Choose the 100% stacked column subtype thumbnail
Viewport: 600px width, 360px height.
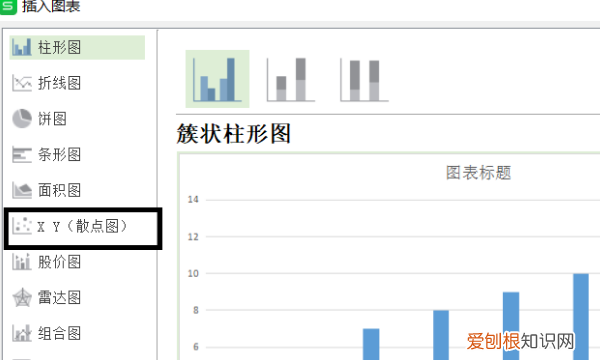pos(364,79)
